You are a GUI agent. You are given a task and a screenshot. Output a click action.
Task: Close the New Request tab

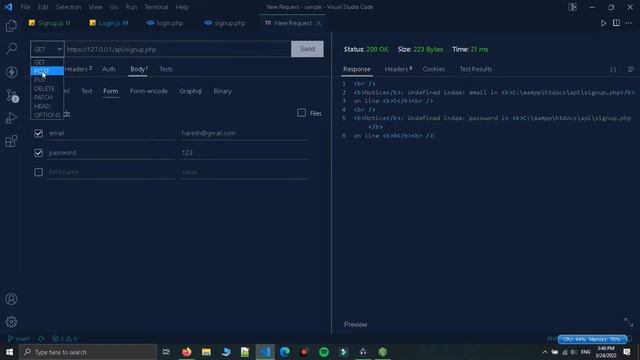[319, 23]
